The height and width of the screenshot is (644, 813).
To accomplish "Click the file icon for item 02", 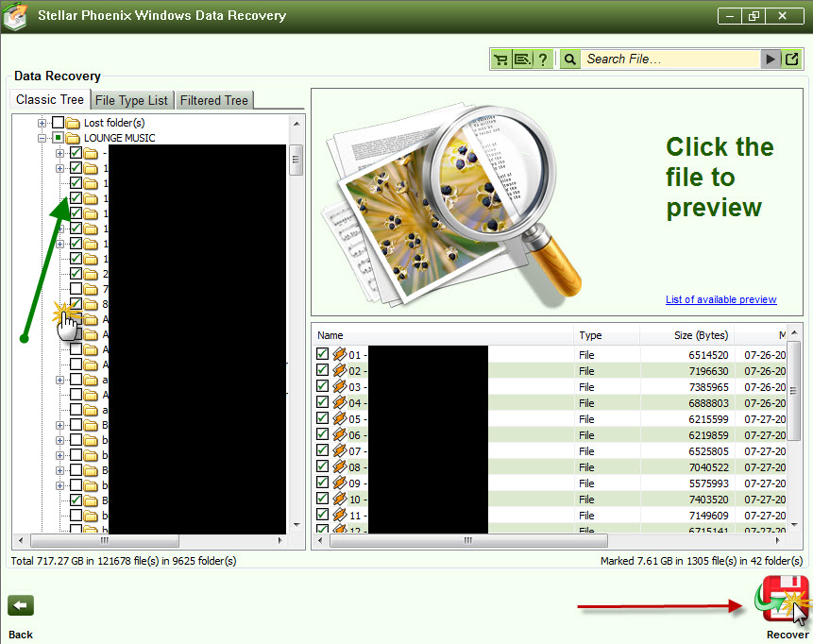I will (x=340, y=370).
